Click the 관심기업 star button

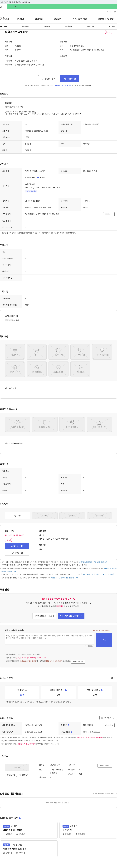[x=11, y=775]
